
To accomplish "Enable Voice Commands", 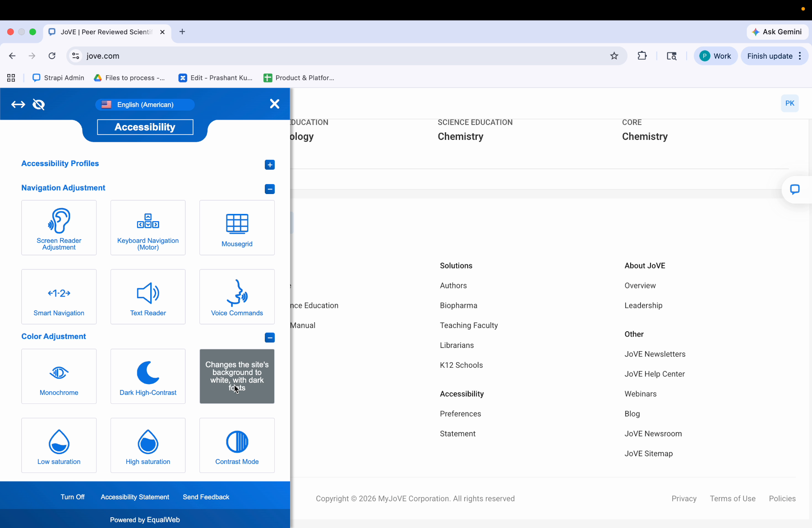I will 237,296.
